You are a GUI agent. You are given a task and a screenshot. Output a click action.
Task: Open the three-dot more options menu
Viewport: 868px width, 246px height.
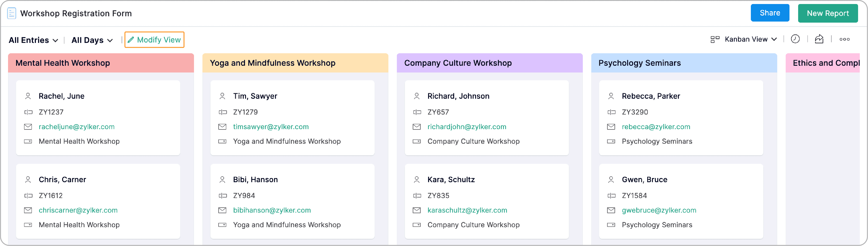(x=844, y=40)
